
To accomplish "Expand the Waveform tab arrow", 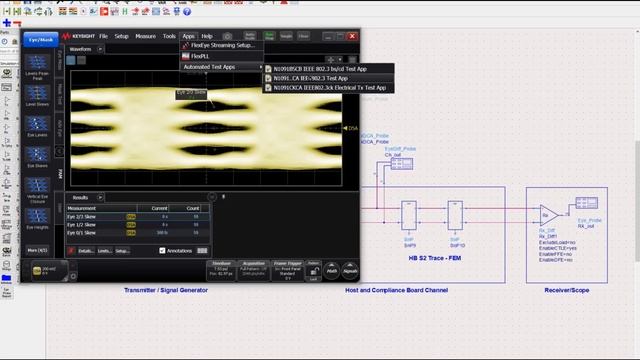I will coord(100,49).
